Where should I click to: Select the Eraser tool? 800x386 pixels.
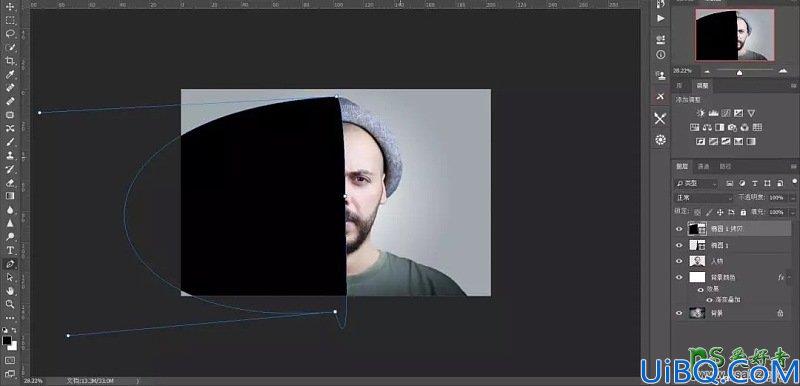[x=10, y=182]
